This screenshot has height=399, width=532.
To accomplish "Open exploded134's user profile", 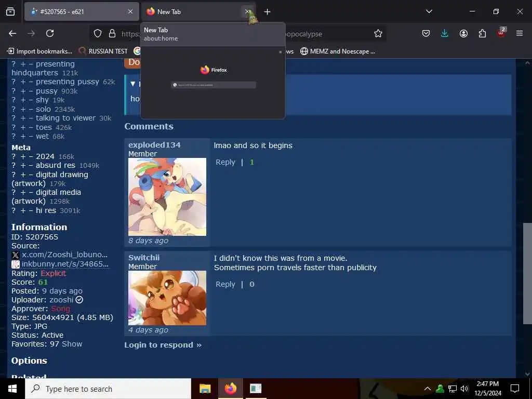I will tap(154, 145).
